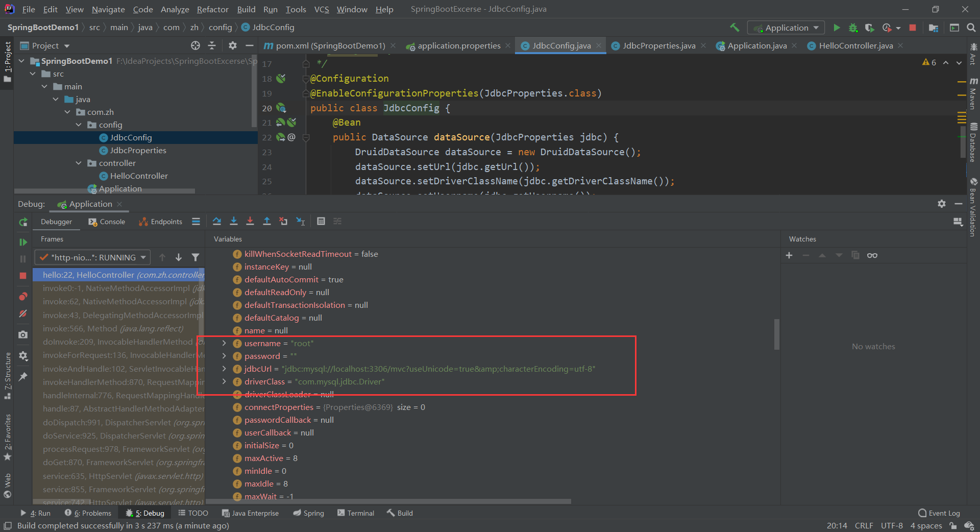Open Database side panel
Image resolution: width=980 pixels, height=532 pixels.
pyautogui.click(x=973, y=142)
